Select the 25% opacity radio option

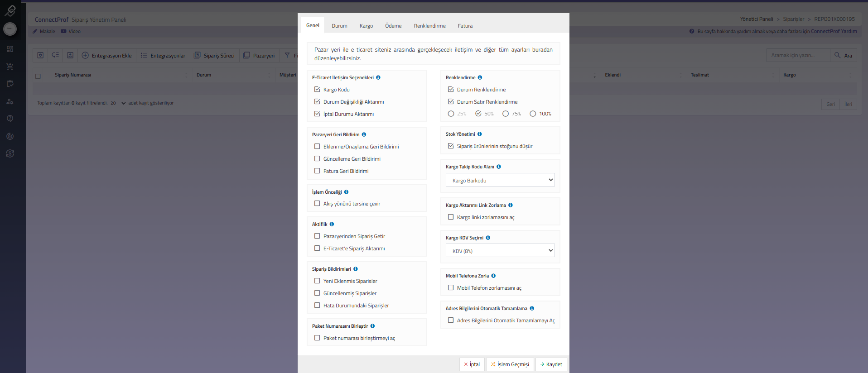click(451, 114)
